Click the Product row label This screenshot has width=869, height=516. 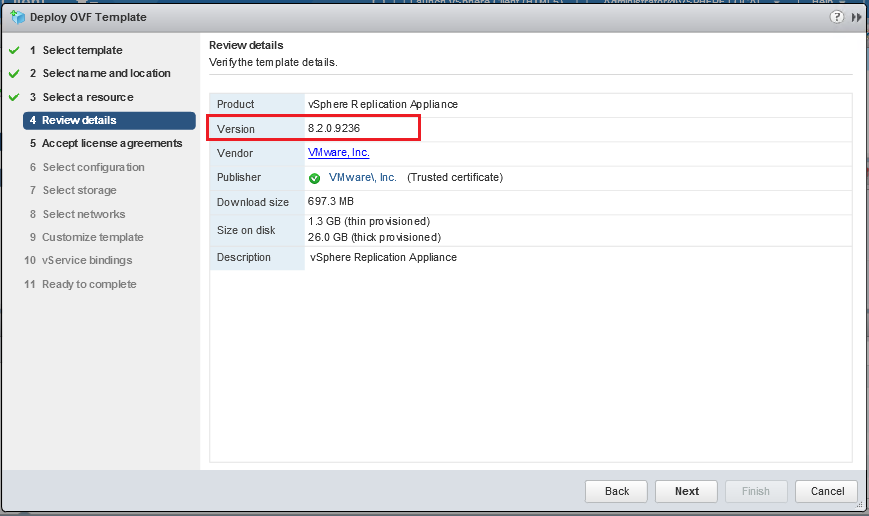[236, 104]
